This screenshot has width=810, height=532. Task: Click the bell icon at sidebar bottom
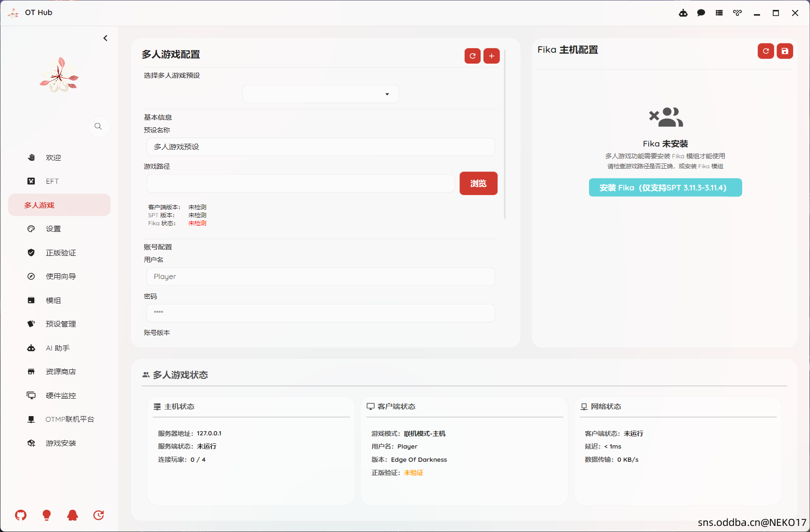[73, 515]
